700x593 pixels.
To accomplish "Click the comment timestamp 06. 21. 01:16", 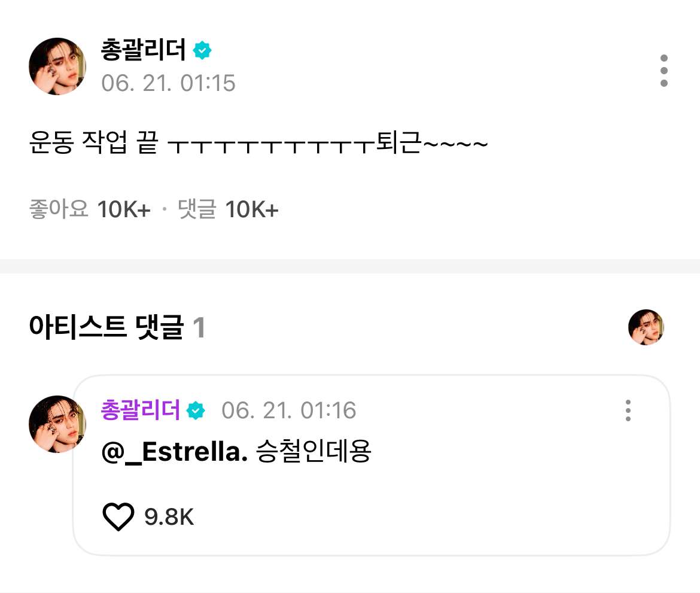I will (288, 410).
